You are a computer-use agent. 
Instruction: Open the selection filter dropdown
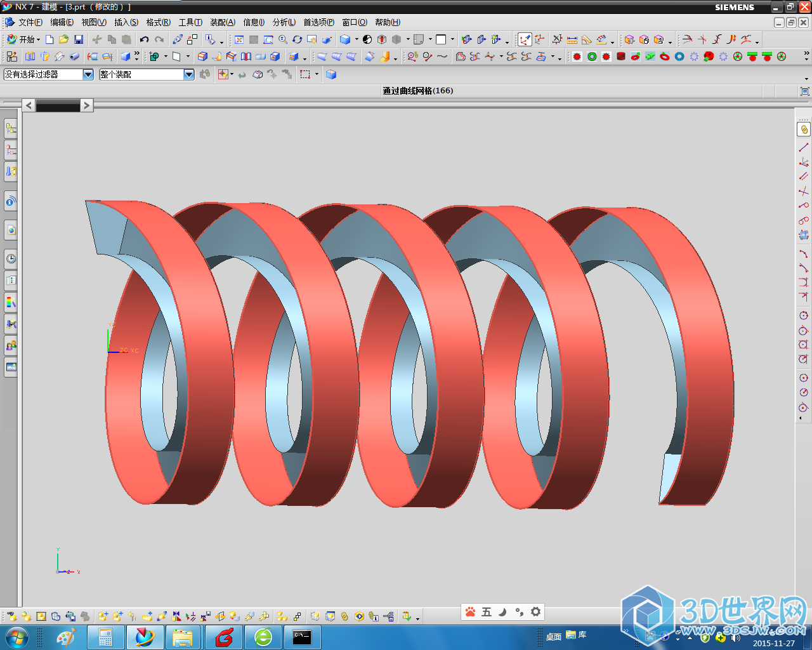tap(88, 74)
